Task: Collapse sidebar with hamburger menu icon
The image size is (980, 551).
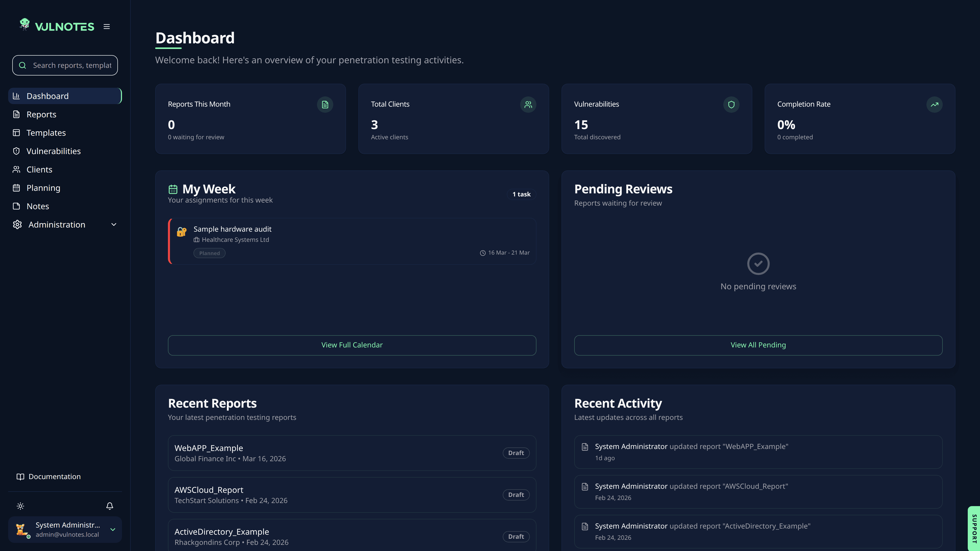Action: click(106, 27)
